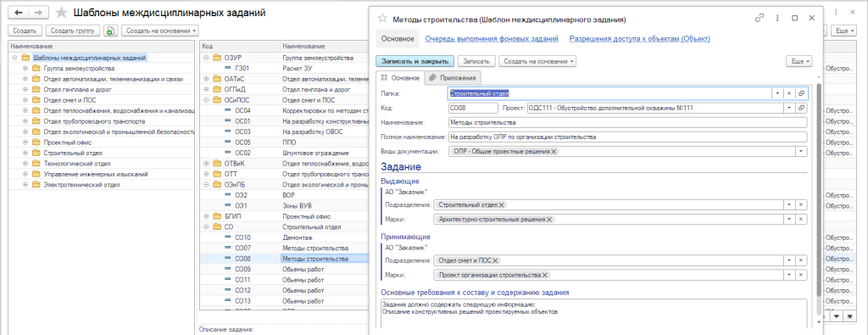
Task: Click into the Полное наименование field
Action: [627, 137]
